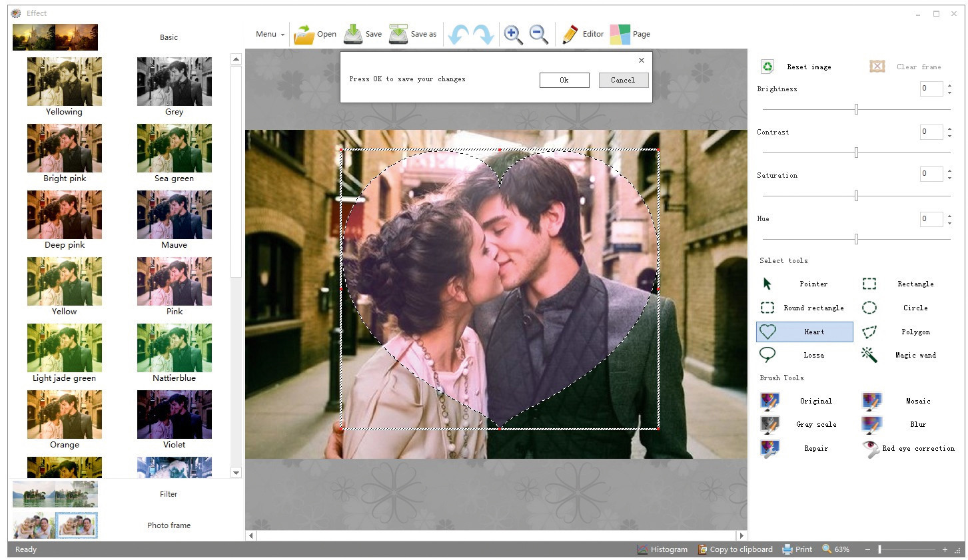Decrease the Hue value with down arrow
This screenshot has height=560, width=968.
(x=949, y=222)
